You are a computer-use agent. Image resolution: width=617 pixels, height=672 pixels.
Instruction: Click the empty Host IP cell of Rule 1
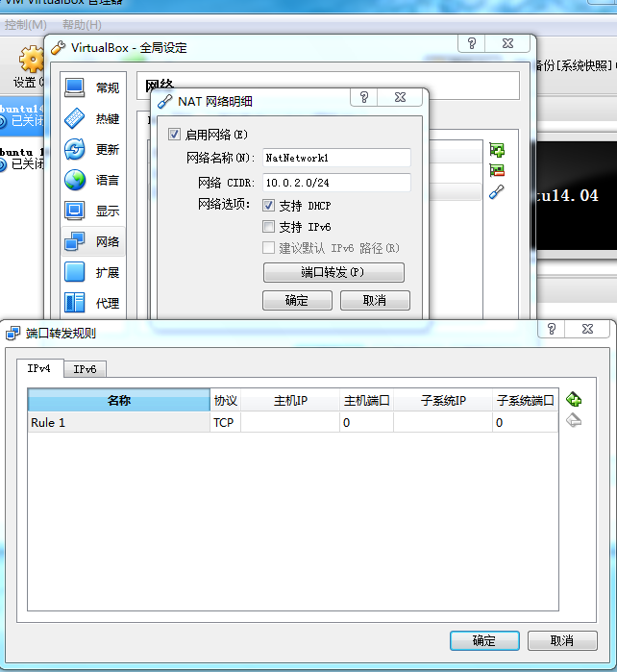[290, 423]
